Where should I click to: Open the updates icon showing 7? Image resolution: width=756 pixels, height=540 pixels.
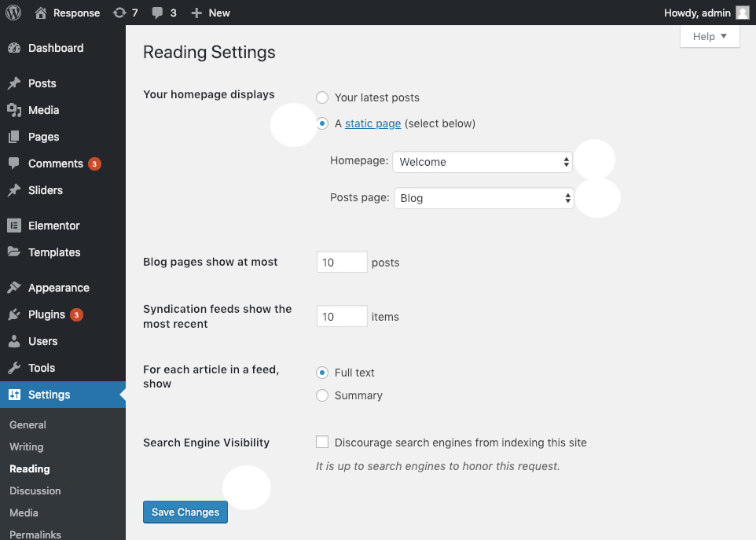point(119,13)
